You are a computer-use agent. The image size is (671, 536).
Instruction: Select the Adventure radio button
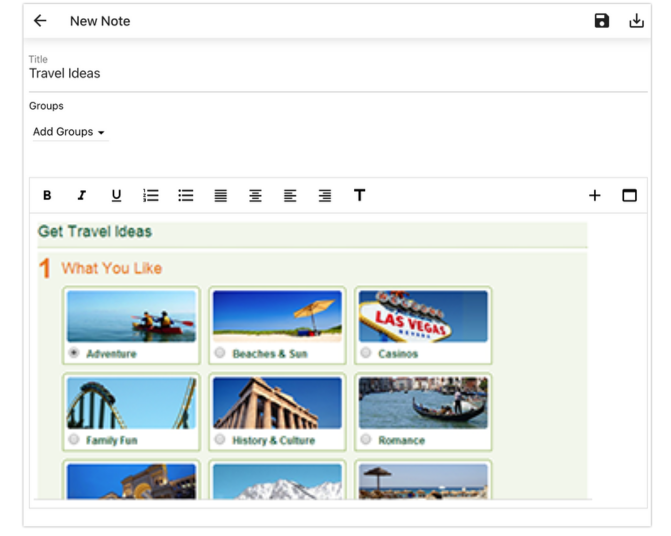(74, 353)
